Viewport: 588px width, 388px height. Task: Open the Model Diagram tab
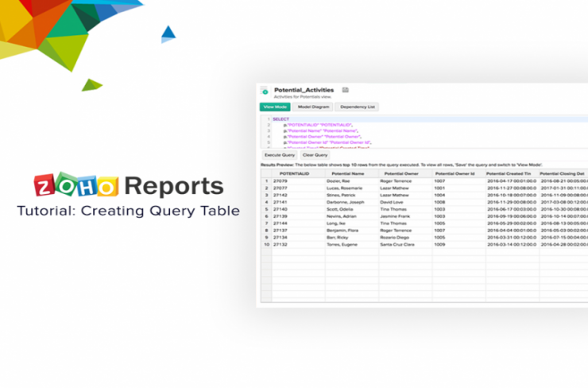point(313,107)
